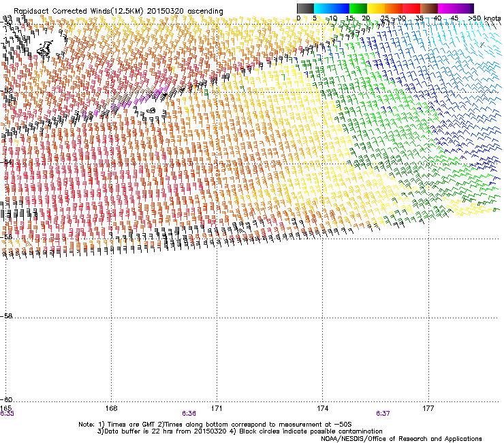Click the purple time label 8:38

click(189, 414)
